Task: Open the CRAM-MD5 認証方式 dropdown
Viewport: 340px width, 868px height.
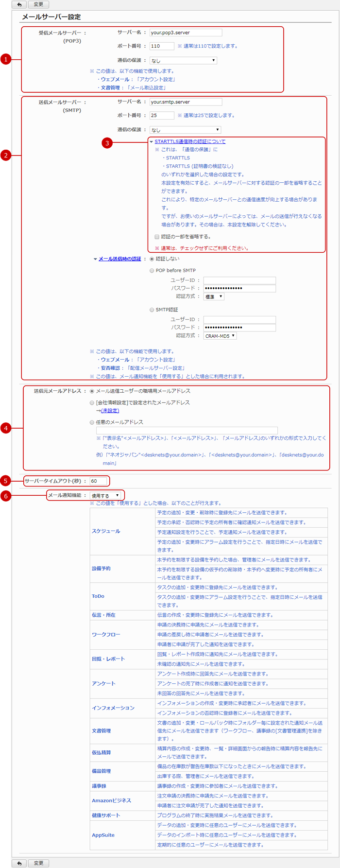Action: 220,336
